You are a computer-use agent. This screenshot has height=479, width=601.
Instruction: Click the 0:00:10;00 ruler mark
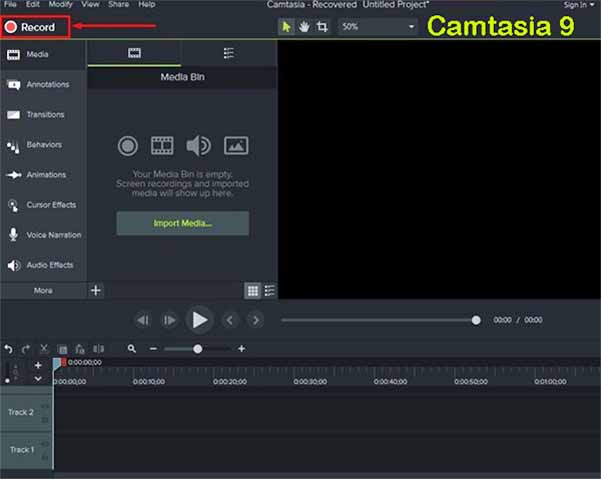(149, 382)
